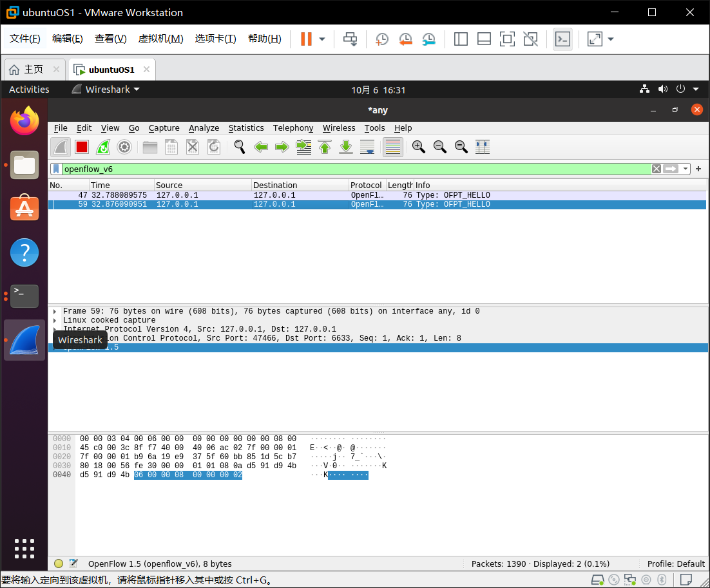Image resolution: width=710 pixels, height=588 pixels.
Task: Open the Capture menu
Action: (x=164, y=128)
